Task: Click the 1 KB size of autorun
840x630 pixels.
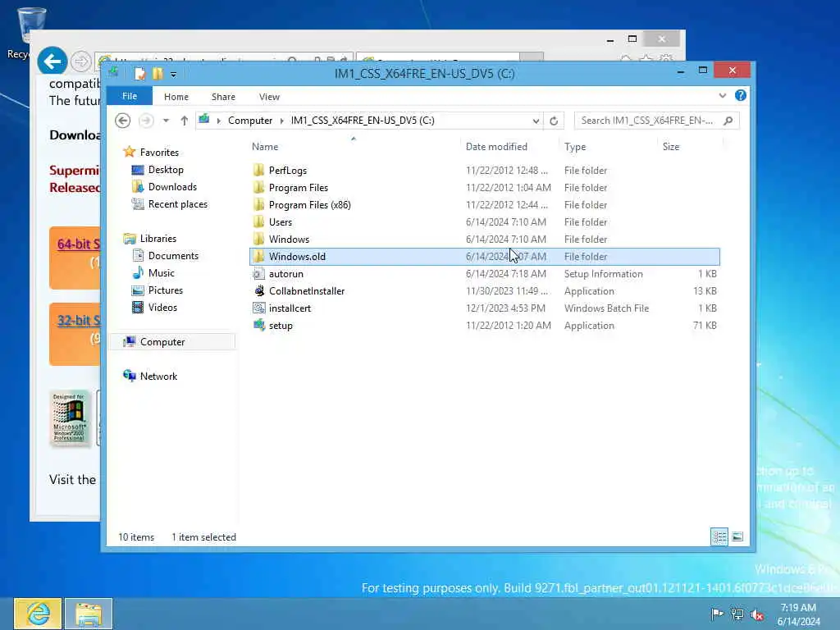Action: tap(707, 274)
